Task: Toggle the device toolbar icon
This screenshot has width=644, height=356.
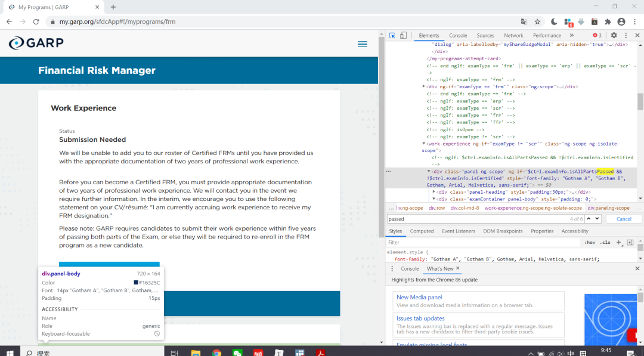Action: [403, 36]
